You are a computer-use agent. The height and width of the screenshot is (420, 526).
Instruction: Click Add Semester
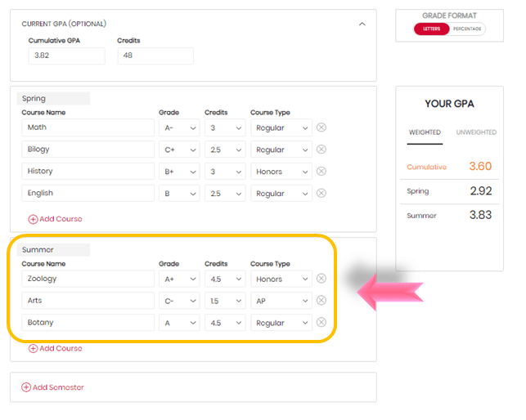52,387
